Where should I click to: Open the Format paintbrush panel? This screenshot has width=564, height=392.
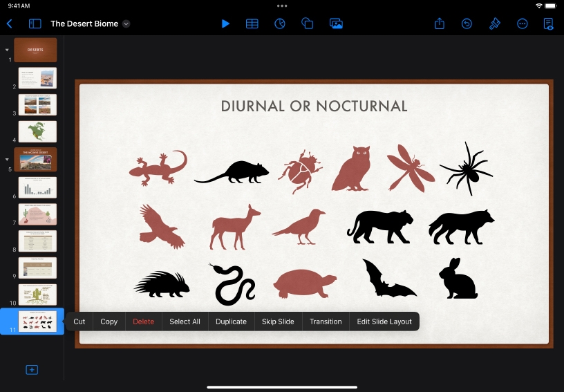[495, 24]
